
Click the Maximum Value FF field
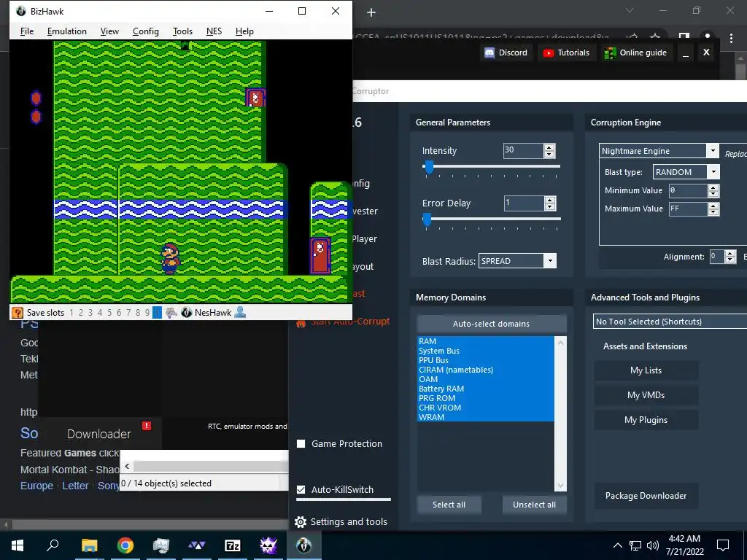point(688,209)
